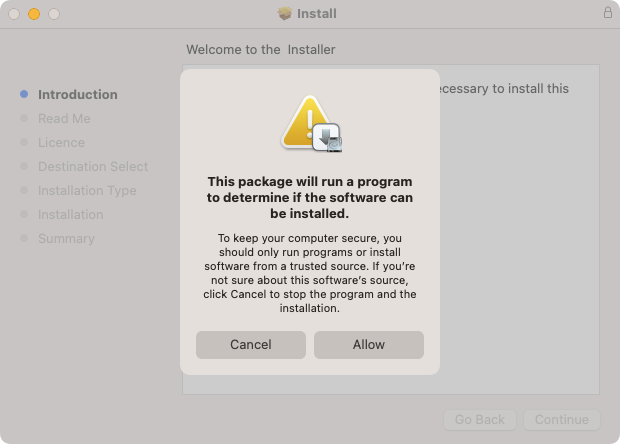Viewport: 620px width, 444px height.
Task: Click the bold dialog heading text
Action: [x=310, y=197]
